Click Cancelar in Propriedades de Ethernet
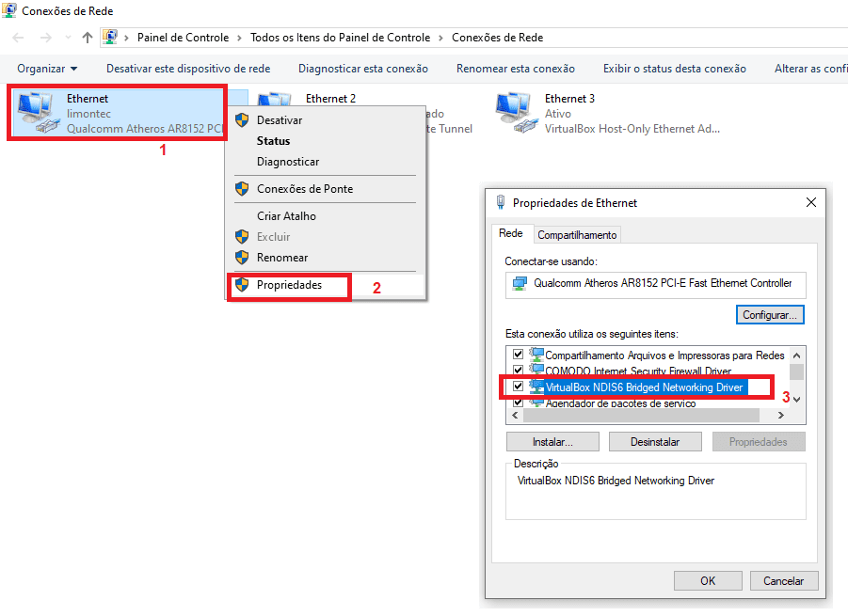This screenshot has width=848, height=616. click(784, 580)
